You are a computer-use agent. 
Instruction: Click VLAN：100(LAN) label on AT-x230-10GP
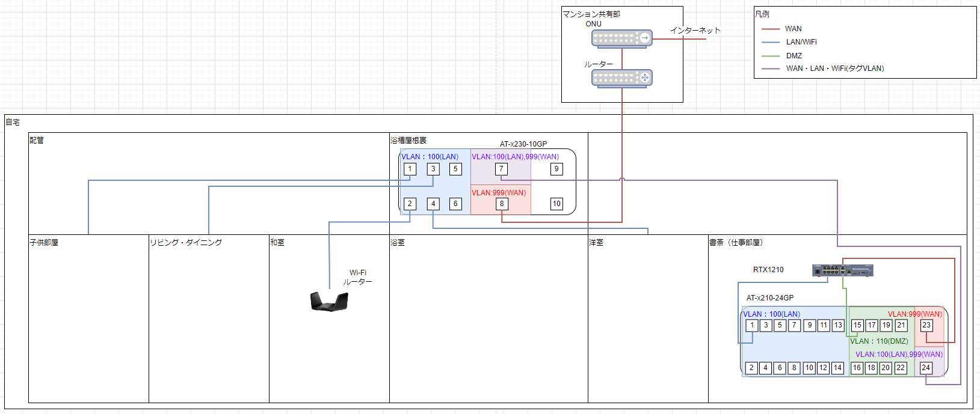coord(430,157)
